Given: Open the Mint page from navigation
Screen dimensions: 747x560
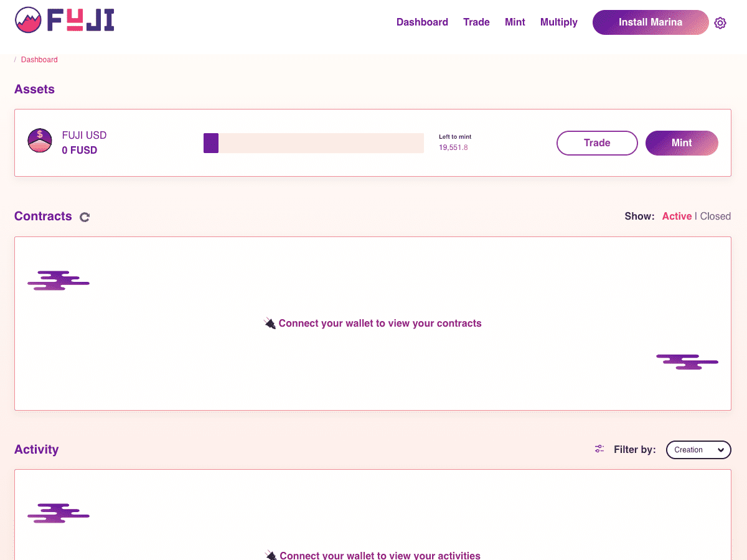Looking at the screenshot, I should point(515,22).
